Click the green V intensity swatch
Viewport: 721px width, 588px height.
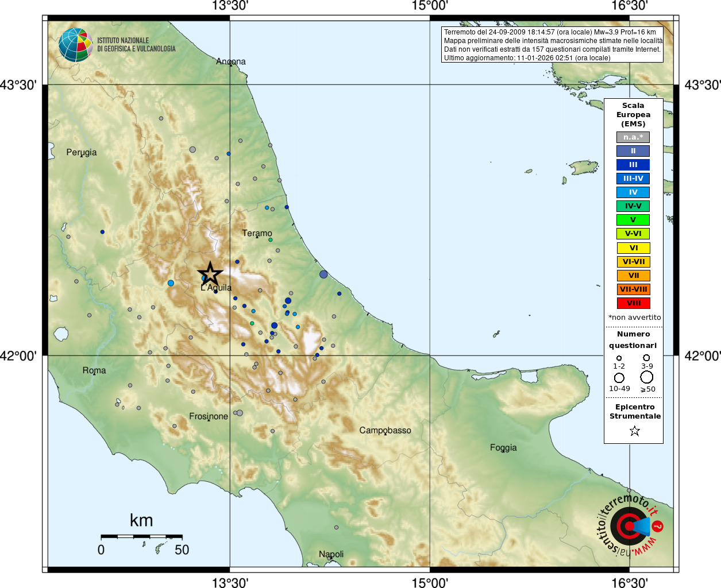click(x=633, y=220)
